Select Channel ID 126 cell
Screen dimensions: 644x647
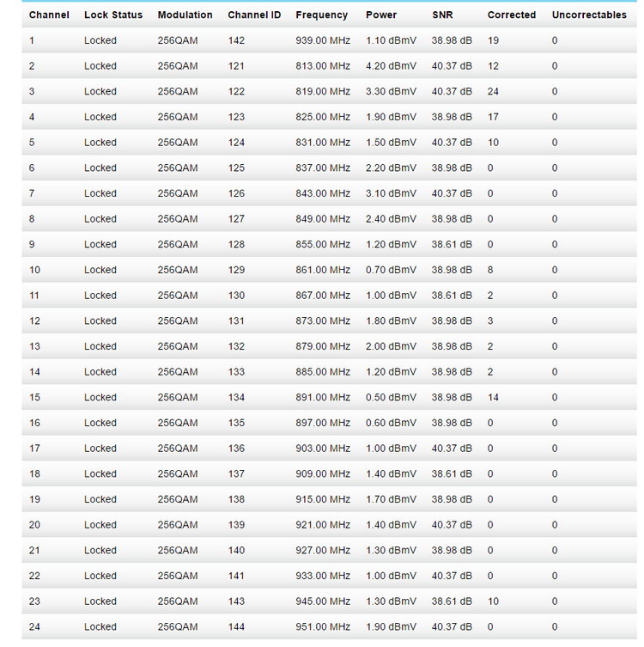(236, 193)
